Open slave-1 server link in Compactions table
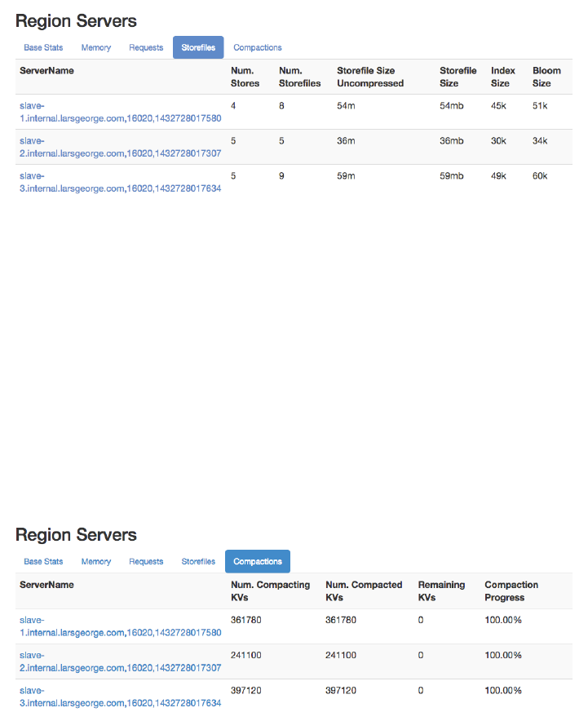Image resolution: width=588 pixels, height=721 pixels. point(121,626)
